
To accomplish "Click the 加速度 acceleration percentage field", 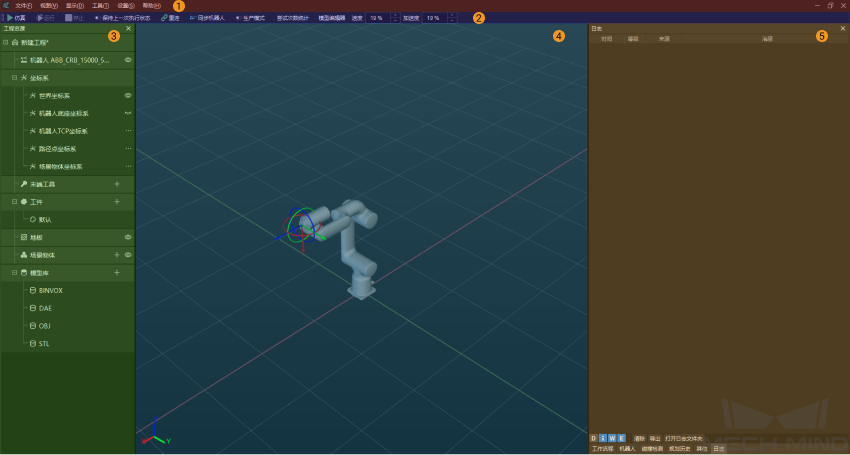I will point(435,18).
